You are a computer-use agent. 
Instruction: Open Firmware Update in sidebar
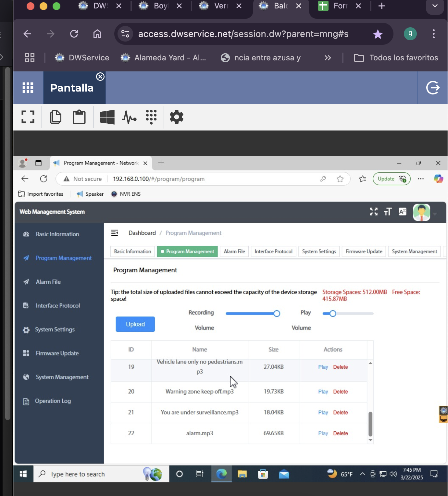click(57, 353)
